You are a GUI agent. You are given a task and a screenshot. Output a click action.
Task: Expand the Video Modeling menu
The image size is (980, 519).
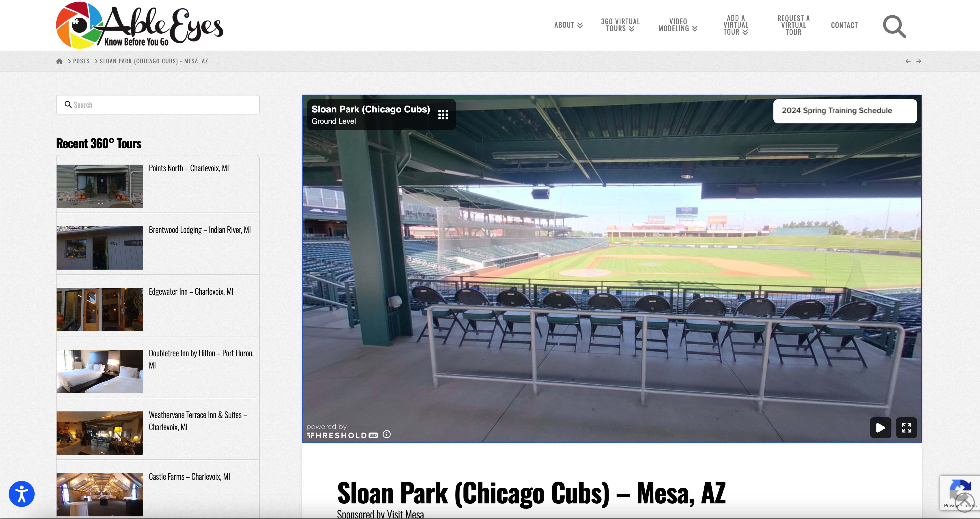pyautogui.click(x=678, y=25)
